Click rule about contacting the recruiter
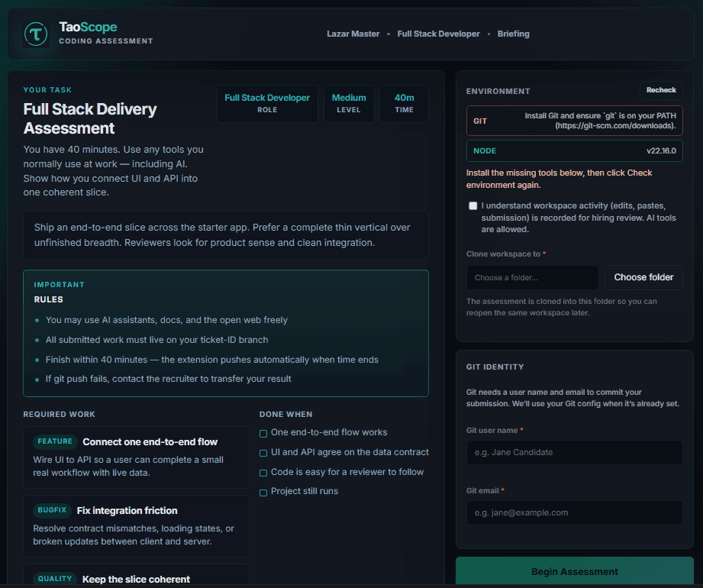Screen dimensions: 703x588 (x=168, y=379)
